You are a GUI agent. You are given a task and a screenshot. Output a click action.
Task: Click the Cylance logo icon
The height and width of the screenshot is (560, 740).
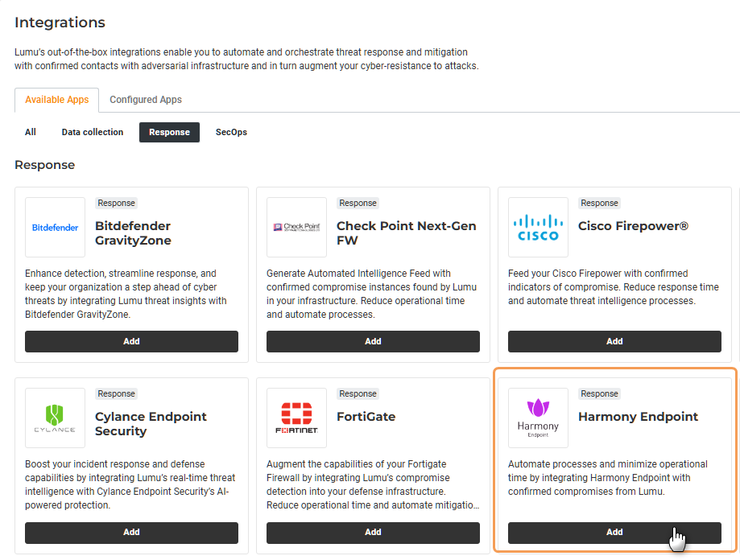[x=55, y=418]
